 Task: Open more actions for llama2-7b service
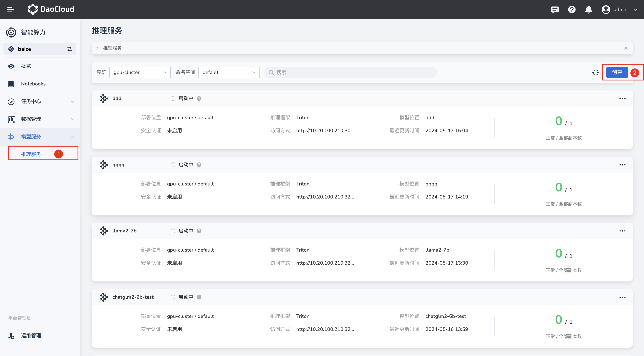click(622, 231)
